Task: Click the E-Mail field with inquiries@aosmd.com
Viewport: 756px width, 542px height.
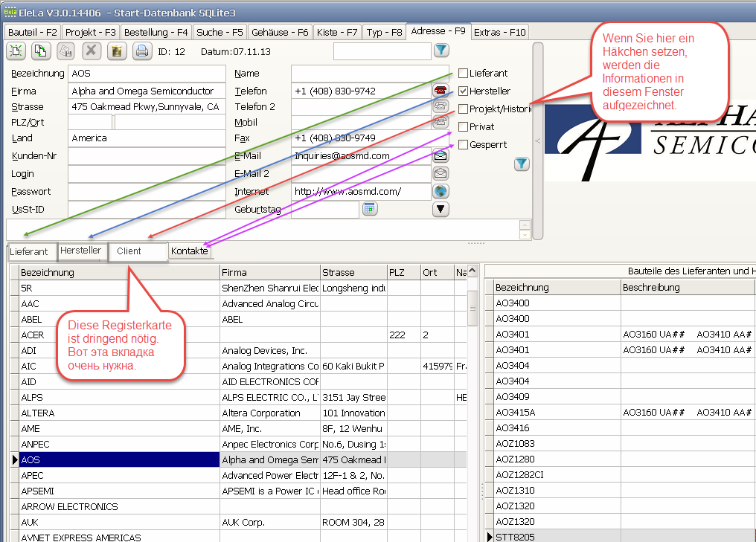Action: point(361,155)
